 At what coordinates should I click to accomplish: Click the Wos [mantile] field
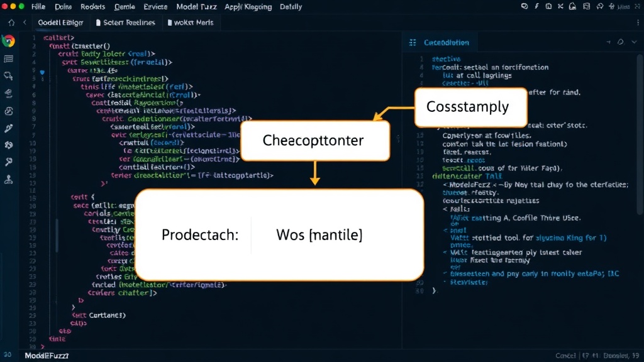pos(319,235)
